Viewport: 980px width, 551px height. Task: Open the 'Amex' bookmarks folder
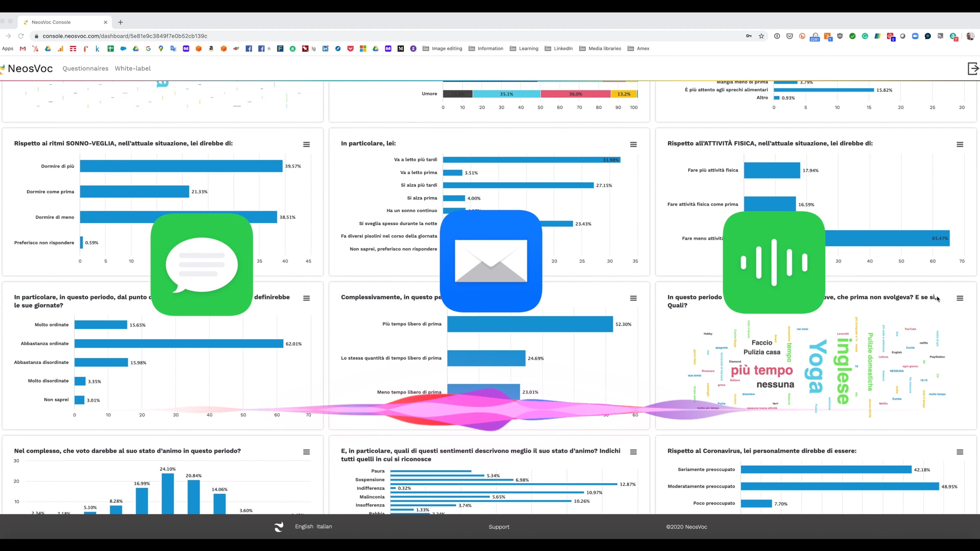coord(638,49)
